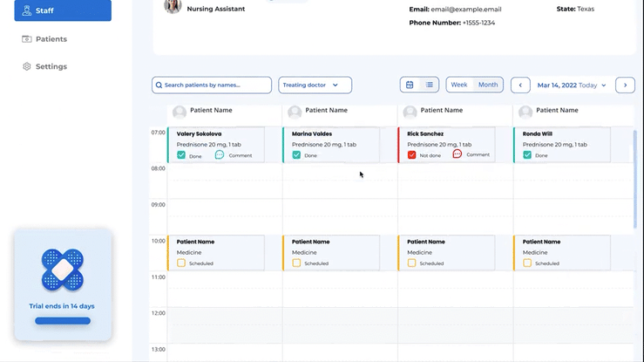
Task: Click Trial ends in 14 days text
Action: click(62, 306)
